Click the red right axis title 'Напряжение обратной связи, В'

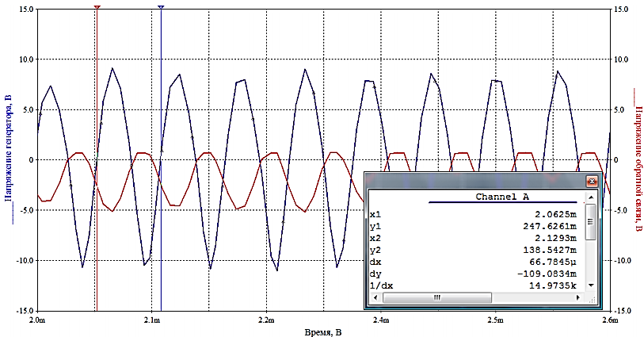click(x=638, y=169)
